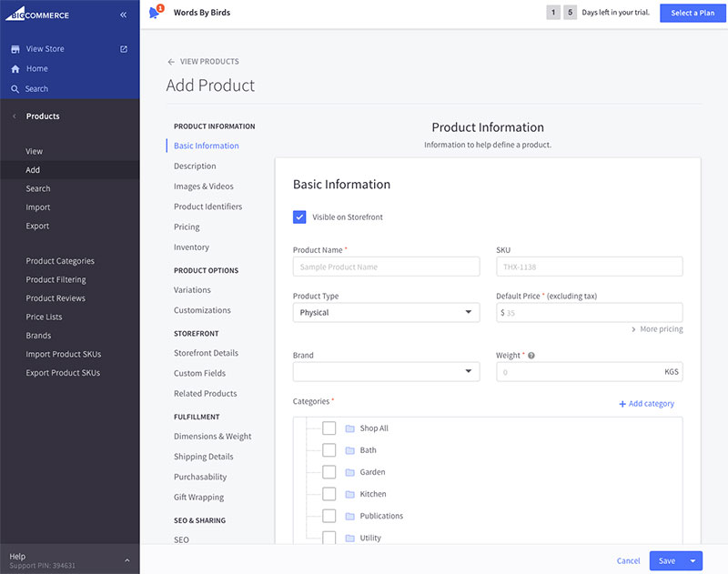Click the Garden folder icon

point(350,472)
